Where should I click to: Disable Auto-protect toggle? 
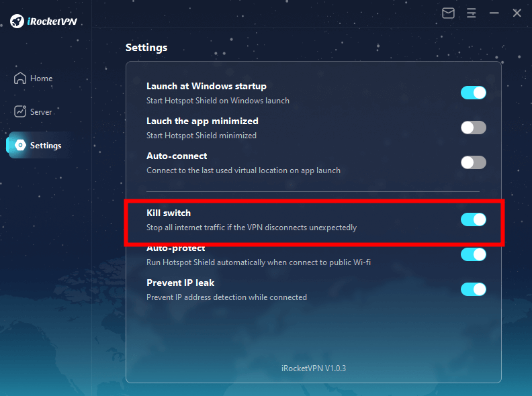[474, 254]
